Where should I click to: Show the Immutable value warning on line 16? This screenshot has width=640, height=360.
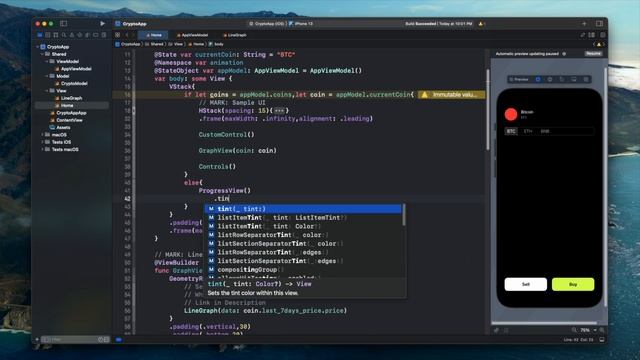tap(451, 95)
